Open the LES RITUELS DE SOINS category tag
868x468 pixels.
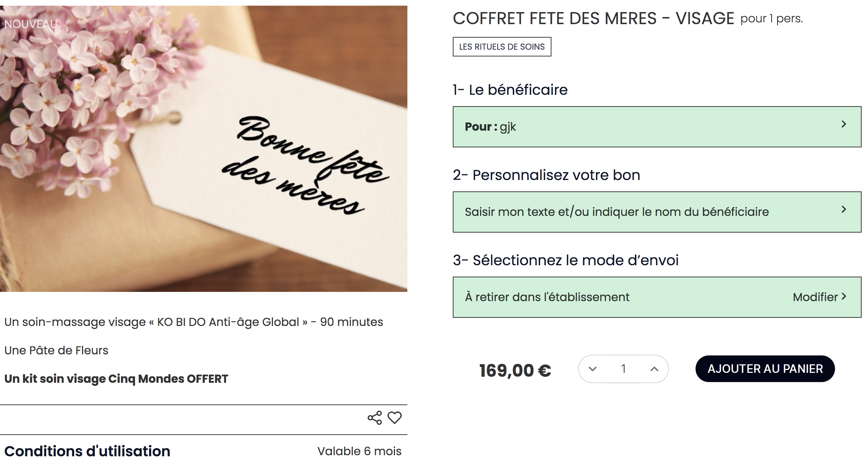click(x=502, y=47)
